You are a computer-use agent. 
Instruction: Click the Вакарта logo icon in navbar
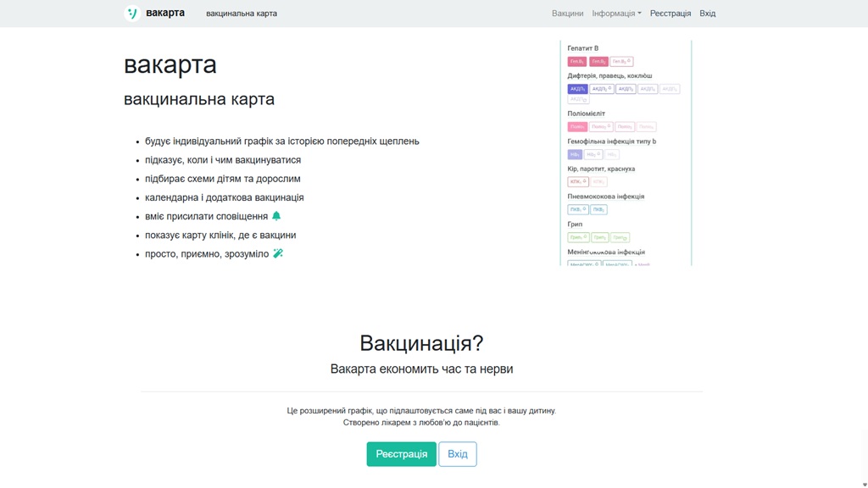point(132,14)
